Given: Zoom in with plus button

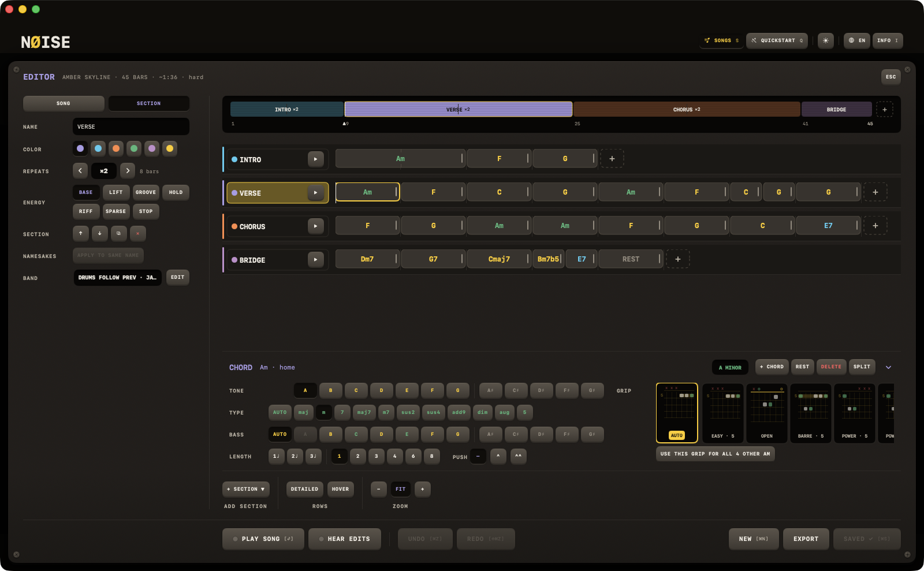Looking at the screenshot, I should [x=423, y=489].
